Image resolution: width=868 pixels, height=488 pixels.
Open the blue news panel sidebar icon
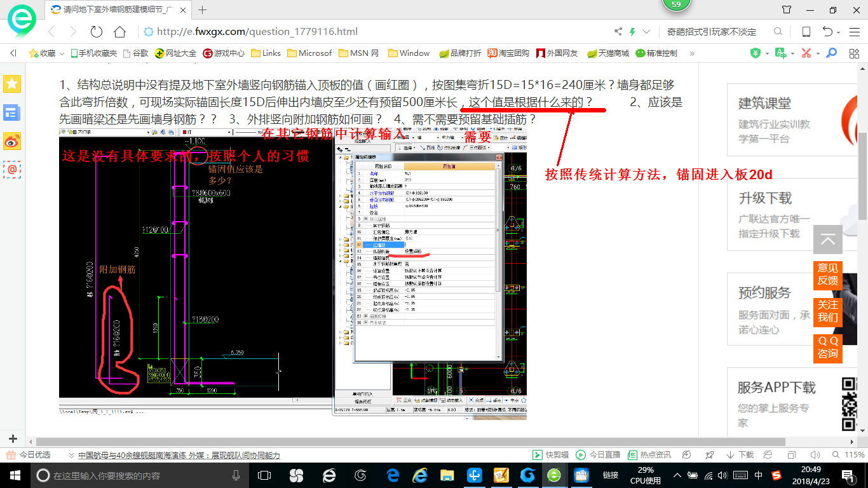coord(12,113)
